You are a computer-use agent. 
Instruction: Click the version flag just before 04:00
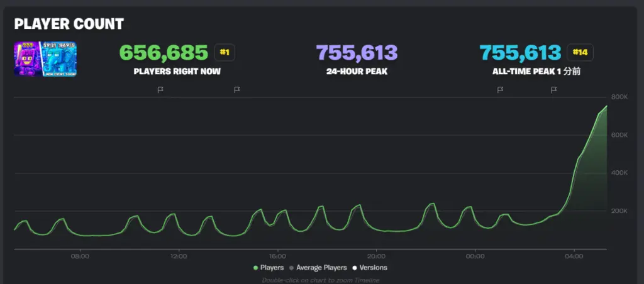click(553, 90)
